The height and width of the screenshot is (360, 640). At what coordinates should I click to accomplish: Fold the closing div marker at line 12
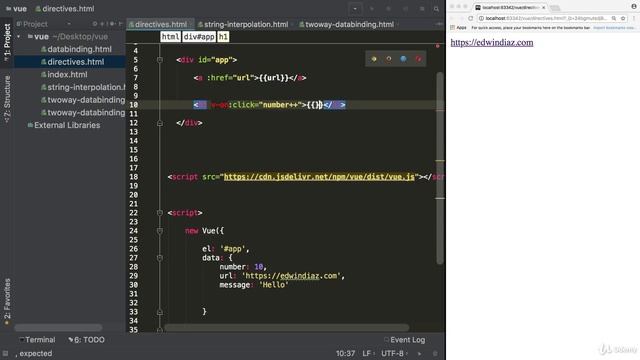coord(160,123)
